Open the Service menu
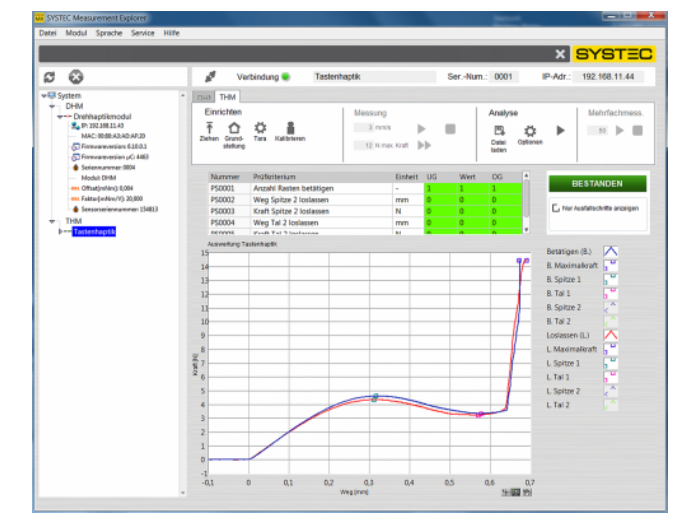 [142, 33]
